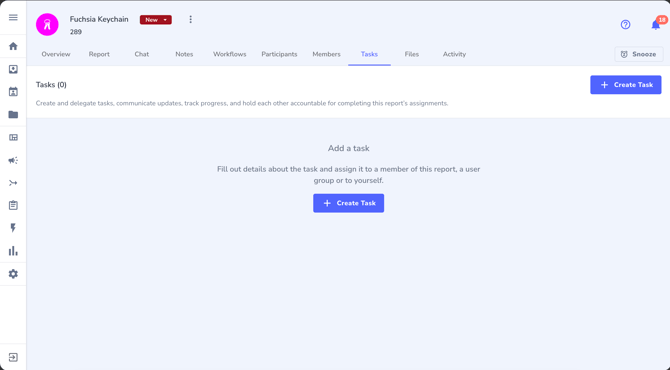Click the report number 289
Viewport: 670px width, 370px height.
coord(76,32)
